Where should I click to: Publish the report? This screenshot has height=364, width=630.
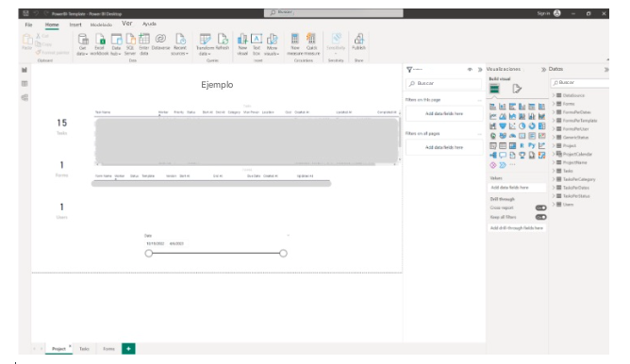[x=358, y=41]
